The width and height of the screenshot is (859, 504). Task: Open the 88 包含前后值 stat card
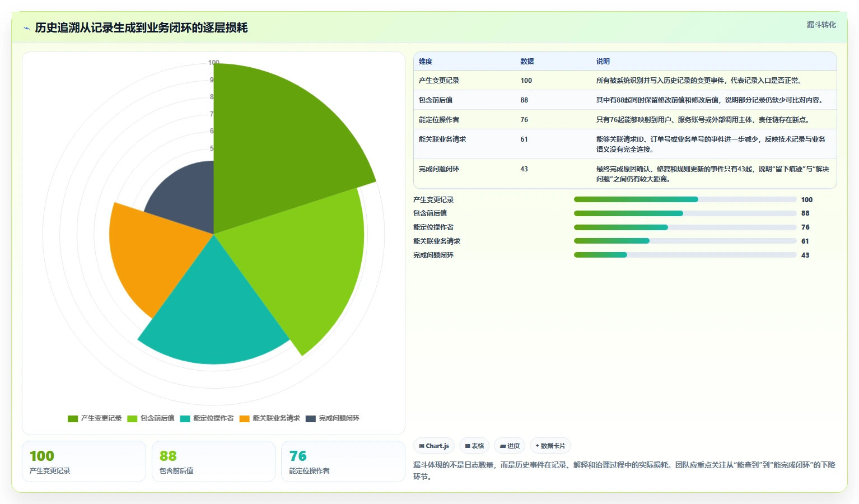[213, 461]
